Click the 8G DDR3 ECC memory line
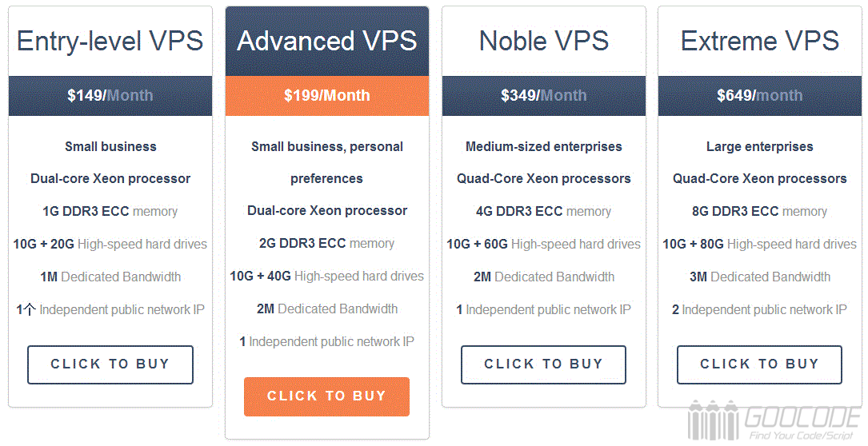Image resolution: width=868 pixels, height=446 pixels. click(x=759, y=211)
